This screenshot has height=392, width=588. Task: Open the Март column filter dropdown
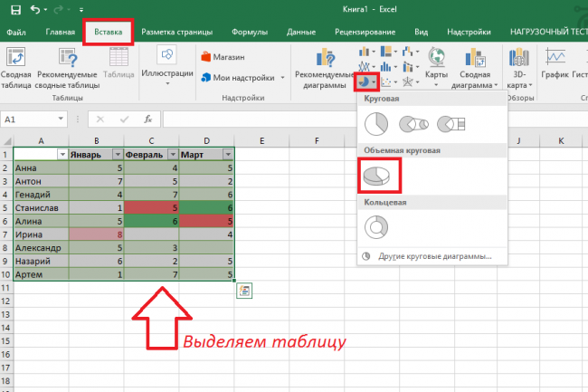pos(228,155)
